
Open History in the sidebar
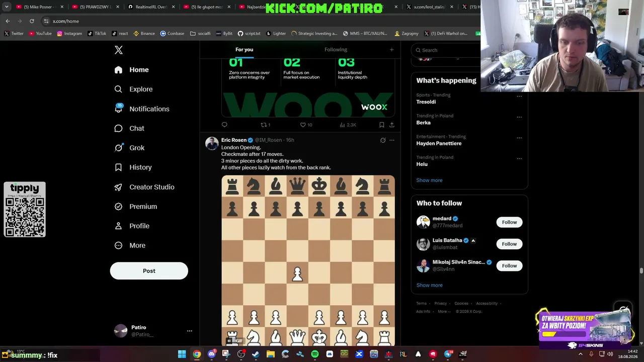tap(133, 167)
